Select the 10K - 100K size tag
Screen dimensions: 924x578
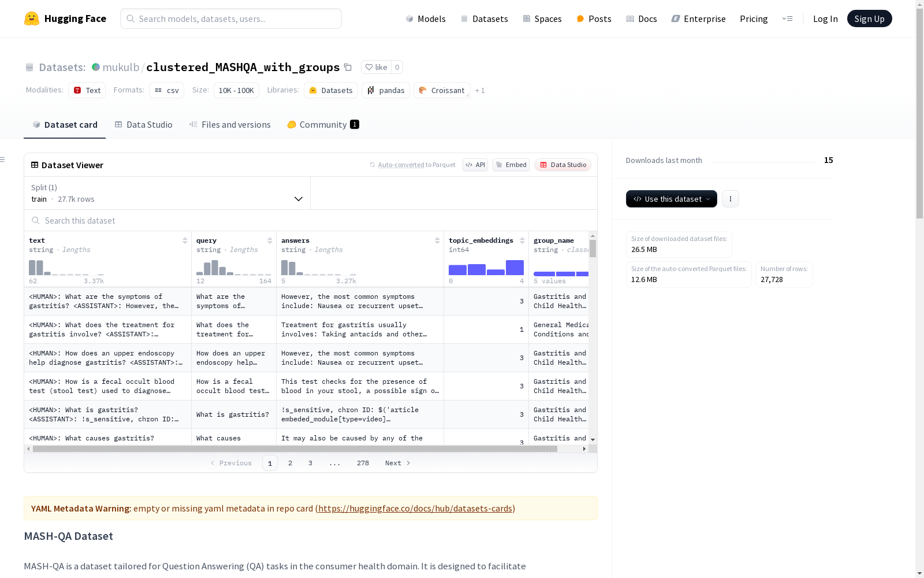click(236, 90)
